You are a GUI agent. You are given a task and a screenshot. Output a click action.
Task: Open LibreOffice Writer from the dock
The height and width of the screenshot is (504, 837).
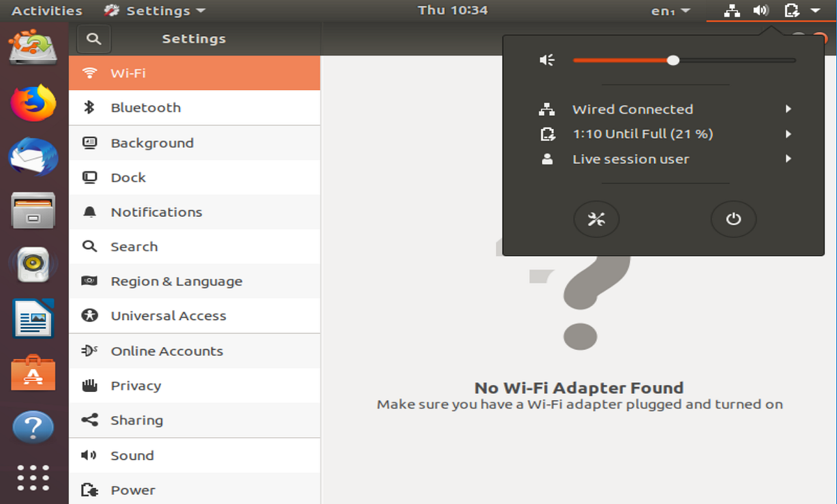point(33,318)
